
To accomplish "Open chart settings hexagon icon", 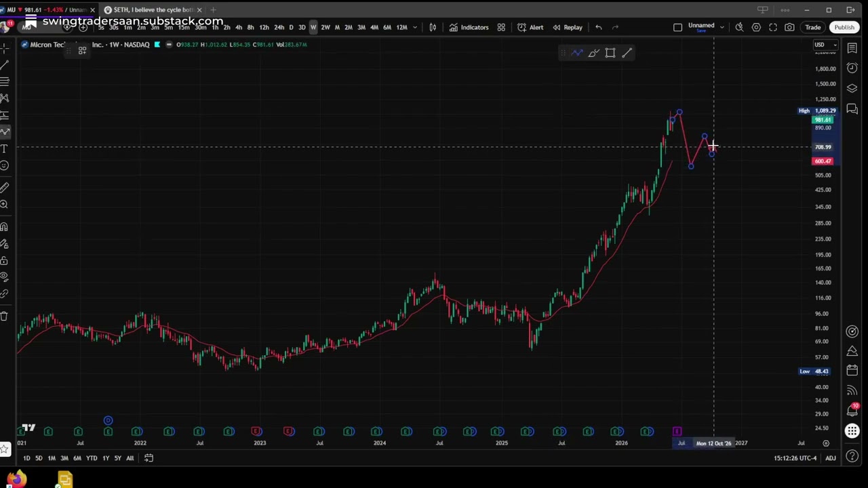I will click(756, 27).
